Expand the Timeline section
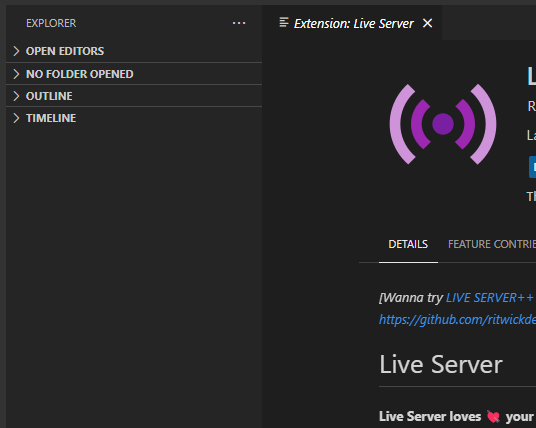The height and width of the screenshot is (428, 536). pyautogui.click(x=134, y=118)
